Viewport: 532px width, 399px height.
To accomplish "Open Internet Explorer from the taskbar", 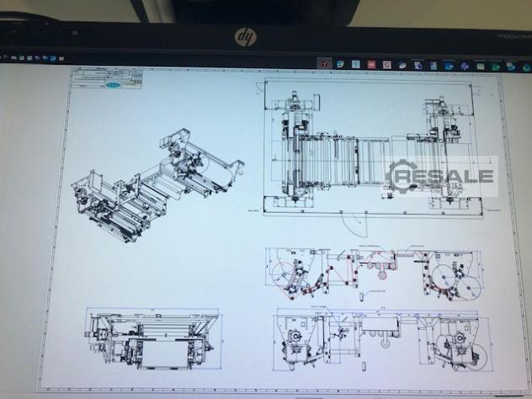I will click(340, 63).
